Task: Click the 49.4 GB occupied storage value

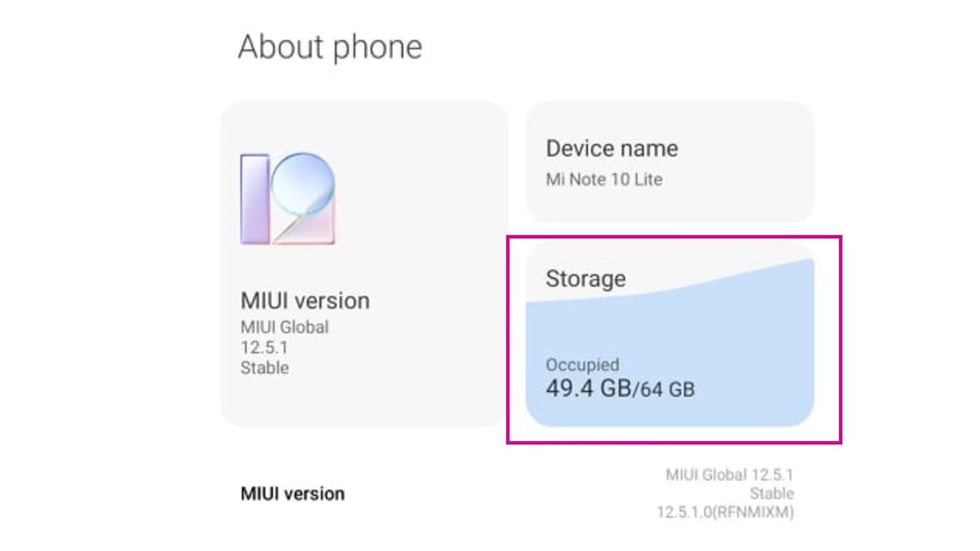Action: tap(588, 388)
